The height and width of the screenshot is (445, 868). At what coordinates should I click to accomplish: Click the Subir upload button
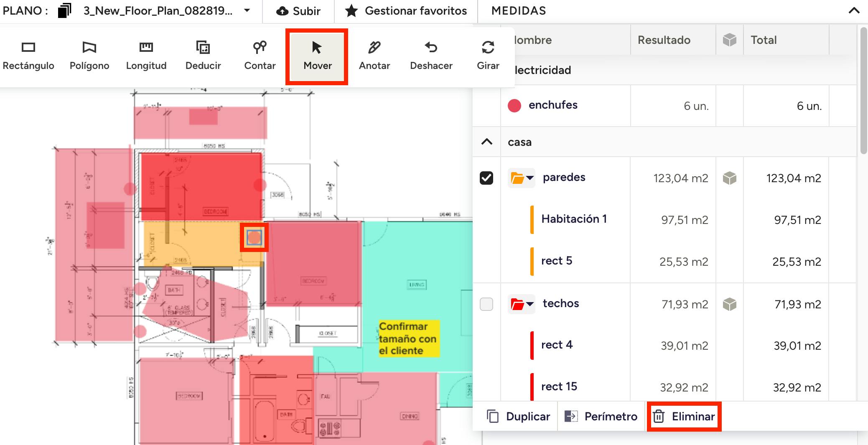(298, 11)
